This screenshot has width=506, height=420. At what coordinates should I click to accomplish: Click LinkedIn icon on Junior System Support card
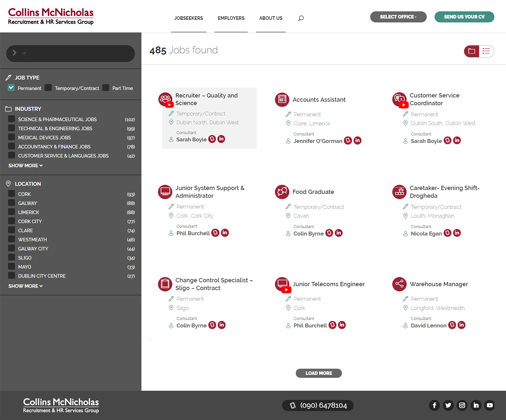point(225,233)
